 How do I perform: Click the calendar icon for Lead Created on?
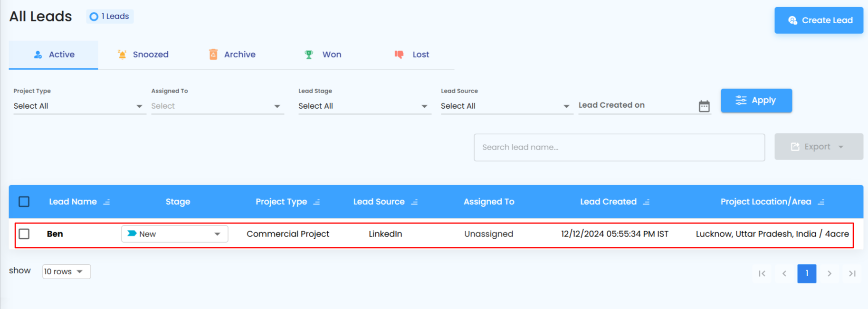704,106
